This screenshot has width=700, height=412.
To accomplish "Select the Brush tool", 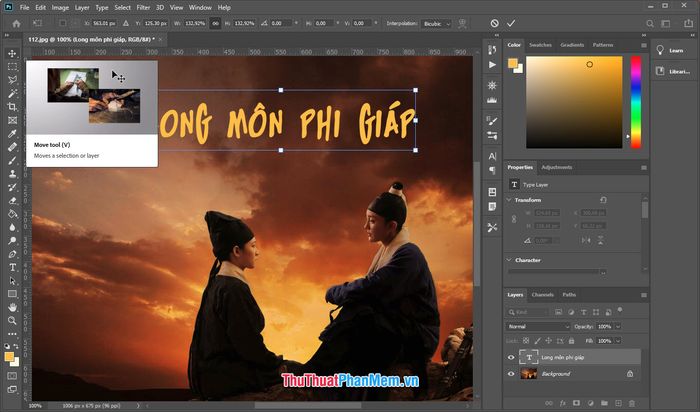I will [x=12, y=160].
